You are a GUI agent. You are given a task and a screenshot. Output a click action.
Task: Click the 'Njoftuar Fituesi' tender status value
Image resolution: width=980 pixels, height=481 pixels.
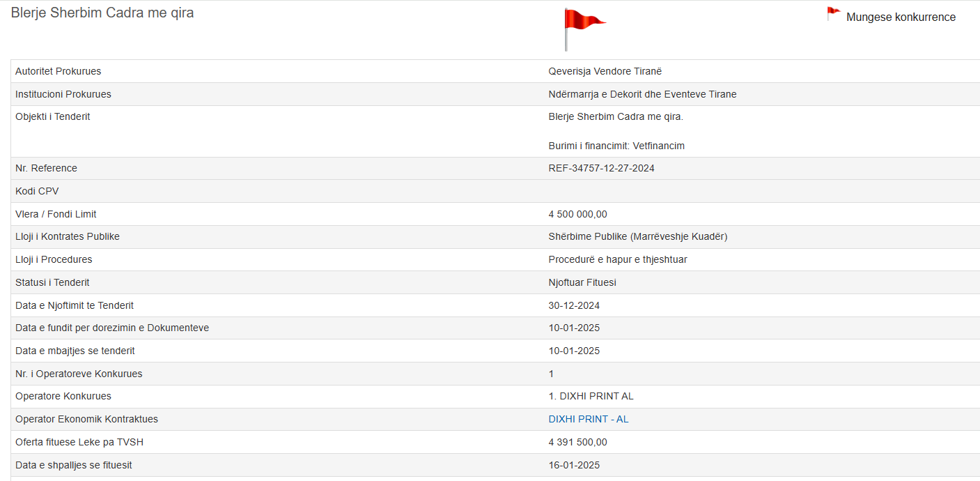[582, 282]
